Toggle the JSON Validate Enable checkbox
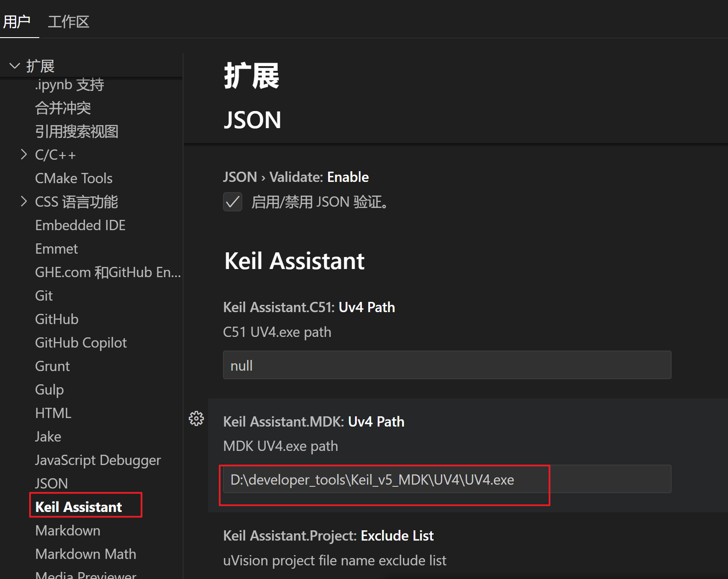 click(x=232, y=202)
